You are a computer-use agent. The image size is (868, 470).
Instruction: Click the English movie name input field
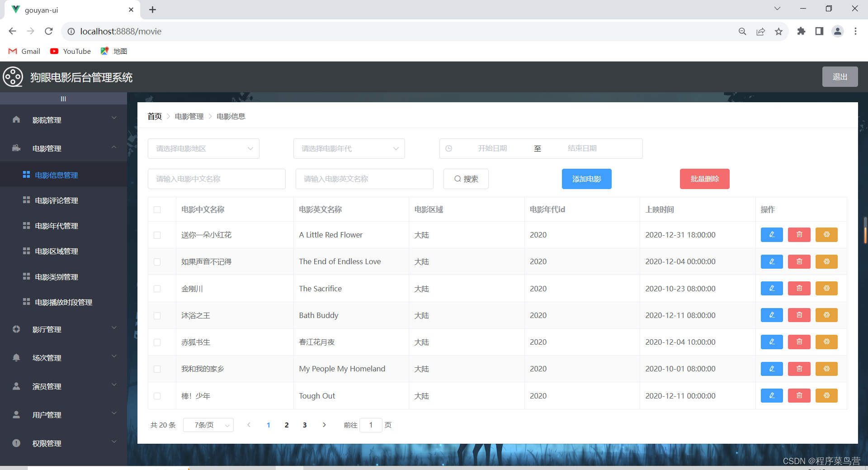(364, 179)
